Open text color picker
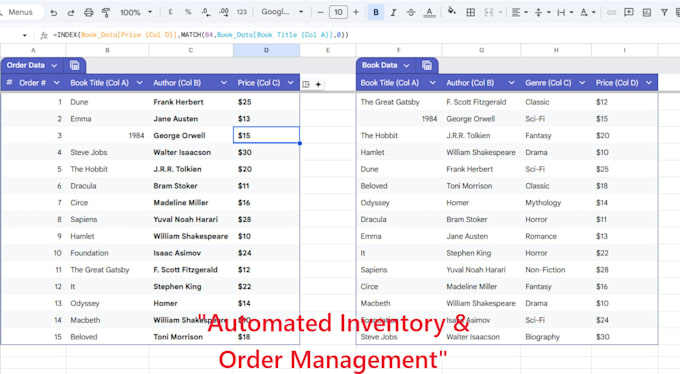Screen dimensions: 680x374 click(429, 13)
